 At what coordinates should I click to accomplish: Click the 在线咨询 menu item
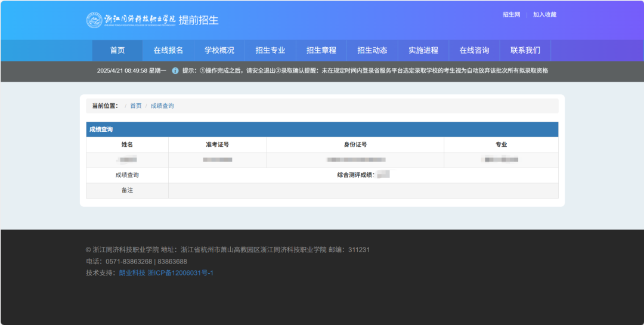[474, 50]
